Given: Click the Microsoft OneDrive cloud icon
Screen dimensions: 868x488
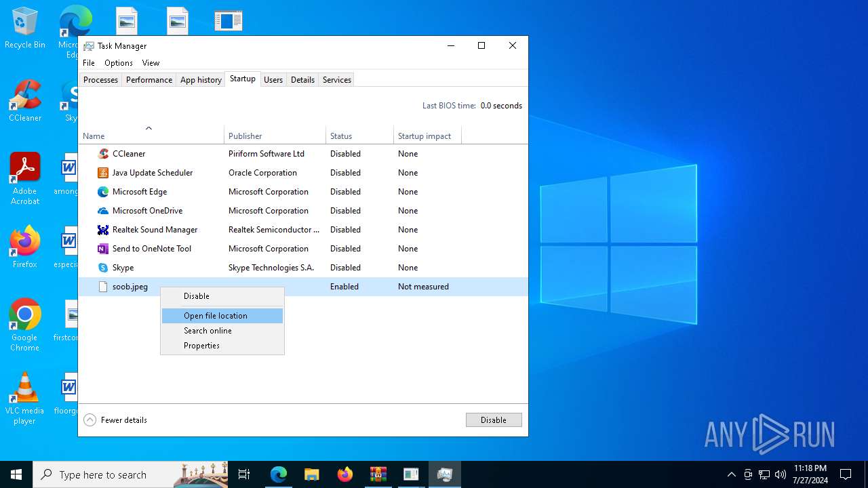Looking at the screenshot, I should point(103,211).
